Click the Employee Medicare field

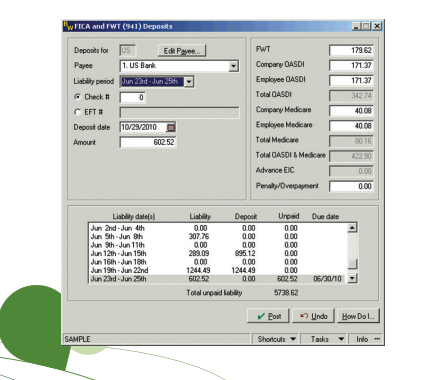pyautogui.click(x=351, y=126)
